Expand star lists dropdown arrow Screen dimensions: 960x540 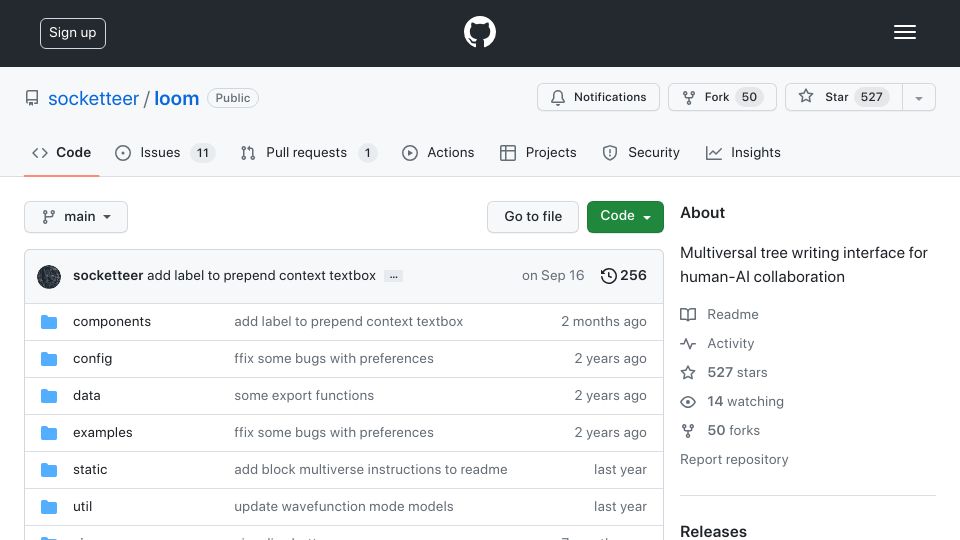[x=918, y=97]
